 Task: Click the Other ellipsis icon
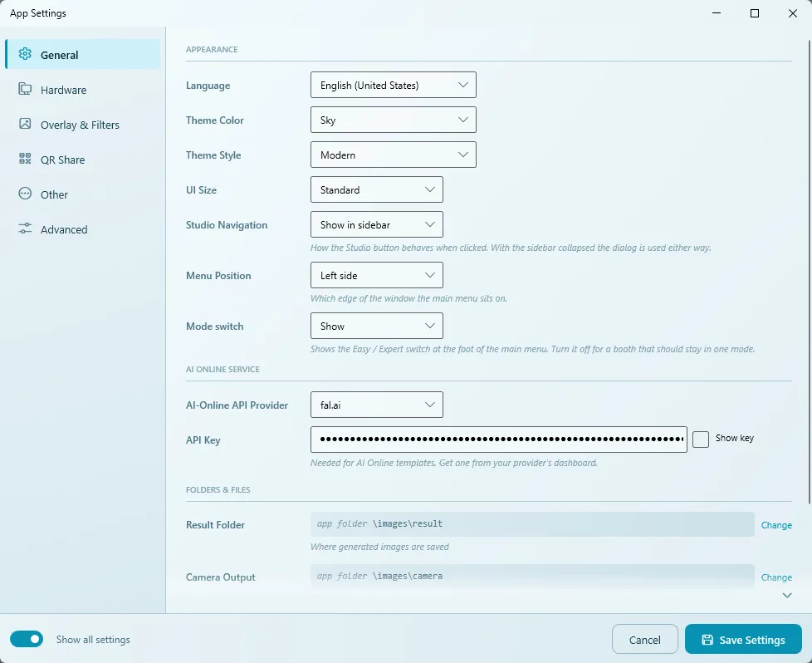(x=25, y=194)
